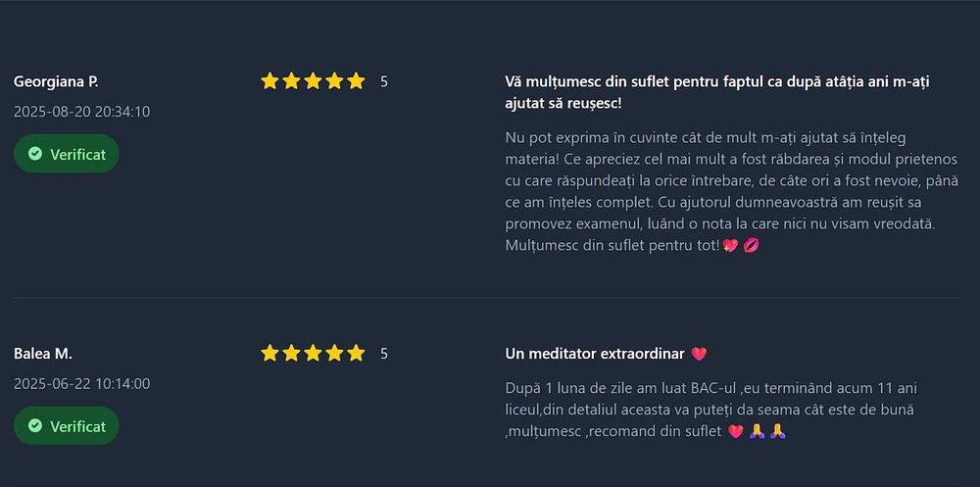Viewport: 980px width, 487px height.
Task: Click the first star in Georgiana's rating
Action: (269, 81)
